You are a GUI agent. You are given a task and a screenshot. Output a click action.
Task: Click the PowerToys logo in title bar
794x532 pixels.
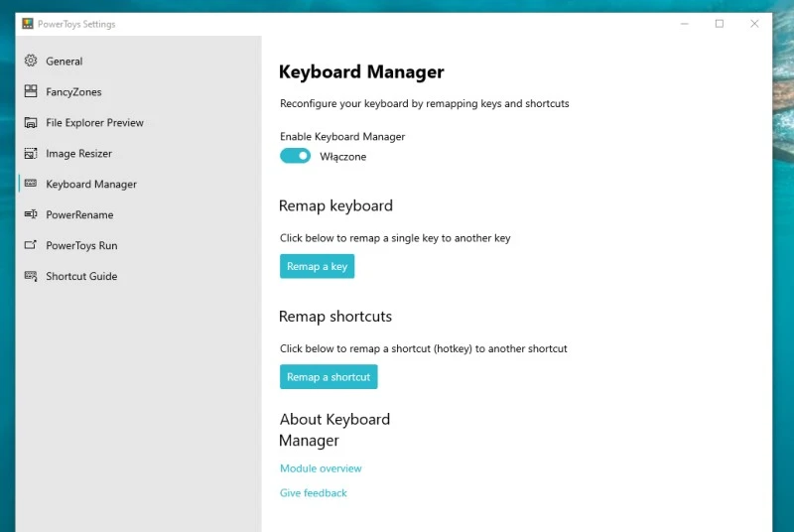click(28, 24)
